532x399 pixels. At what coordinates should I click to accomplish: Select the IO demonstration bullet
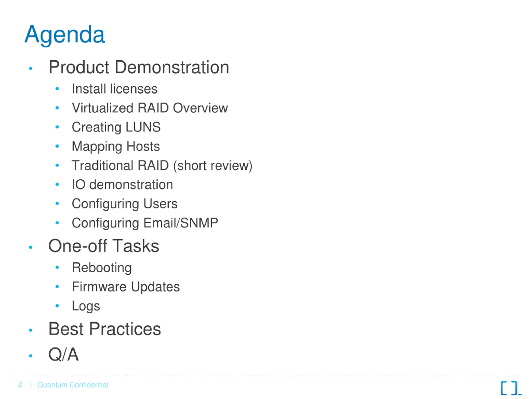pos(122,185)
